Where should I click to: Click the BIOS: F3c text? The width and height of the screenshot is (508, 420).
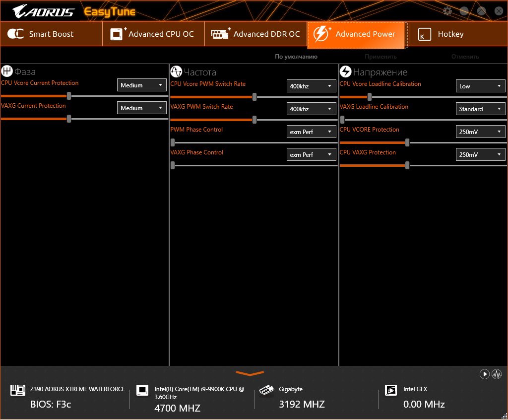pyautogui.click(x=51, y=405)
